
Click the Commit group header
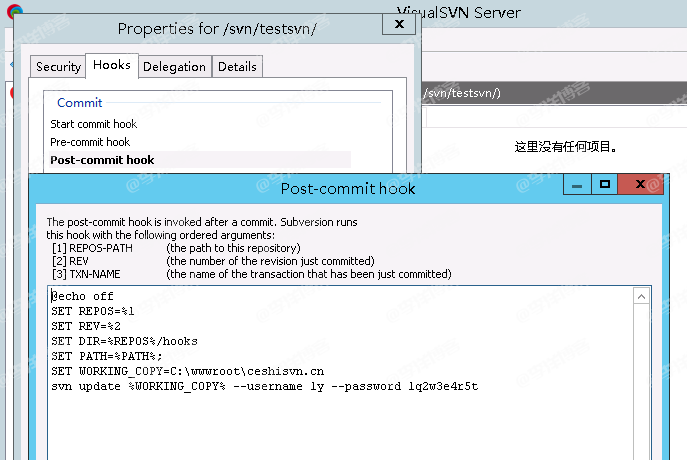pos(80,103)
